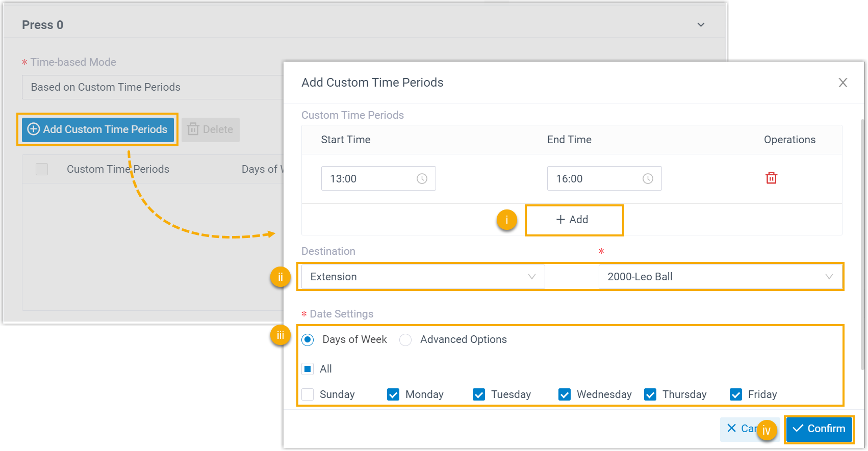Image resolution: width=868 pixels, height=451 pixels.
Task: Confirm the custom time period settings
Action: pos(819,429)
